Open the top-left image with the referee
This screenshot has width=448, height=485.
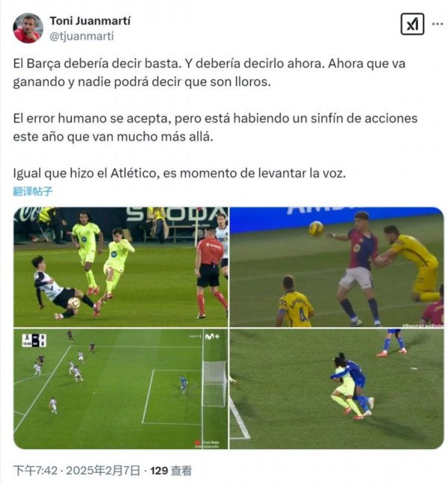tap(121, 267)
